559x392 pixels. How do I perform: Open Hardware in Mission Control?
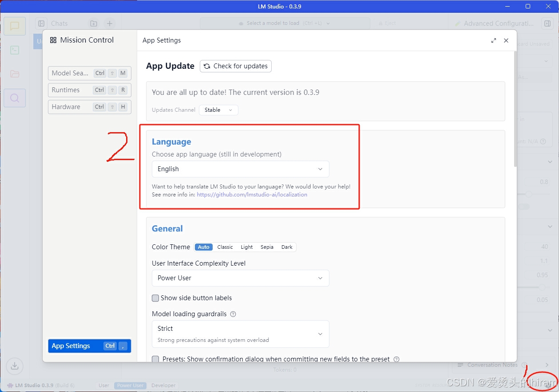click(90, 107)
